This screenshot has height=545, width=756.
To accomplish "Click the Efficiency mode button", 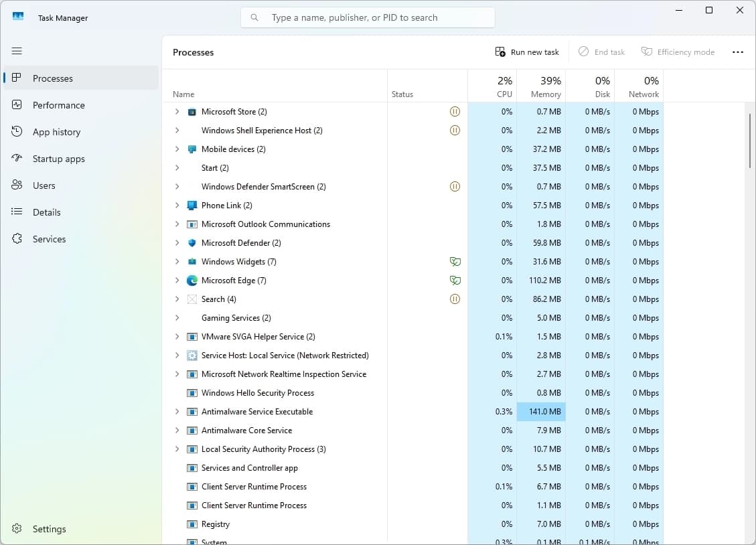I will [678, 52].
